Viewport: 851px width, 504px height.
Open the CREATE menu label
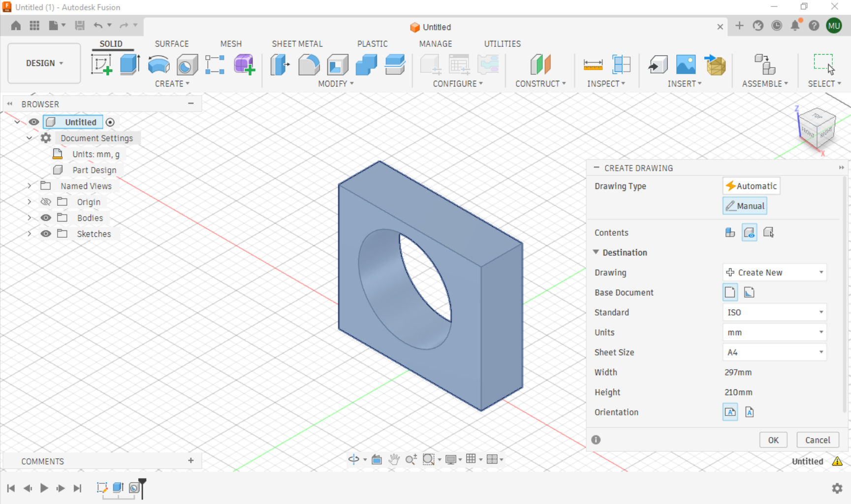tap(172, 84)
